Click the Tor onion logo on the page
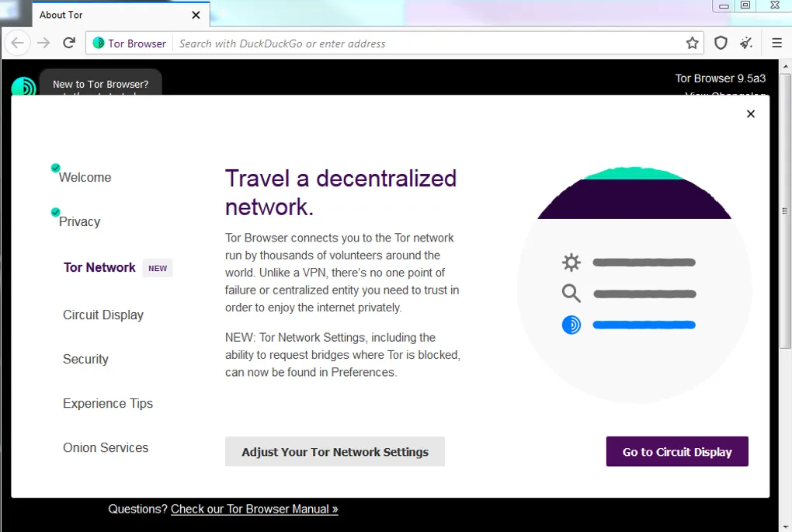 point(23,86)
